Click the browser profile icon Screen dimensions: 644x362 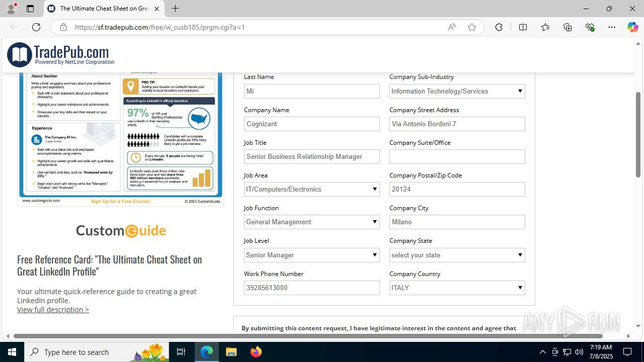11,8
